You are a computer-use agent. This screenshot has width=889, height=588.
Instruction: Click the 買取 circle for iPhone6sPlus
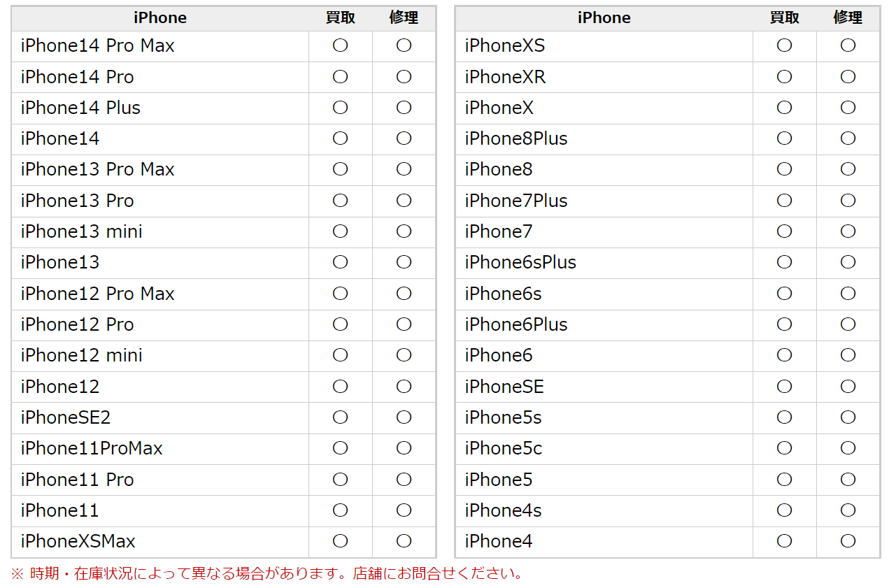784,262
